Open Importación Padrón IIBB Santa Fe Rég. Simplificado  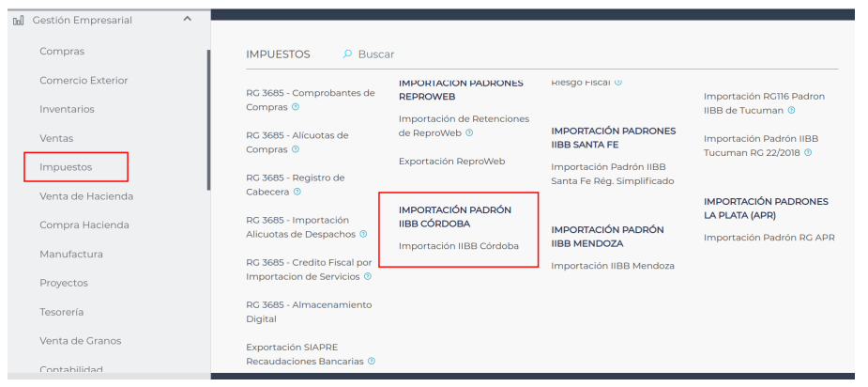tap(613, 174)
